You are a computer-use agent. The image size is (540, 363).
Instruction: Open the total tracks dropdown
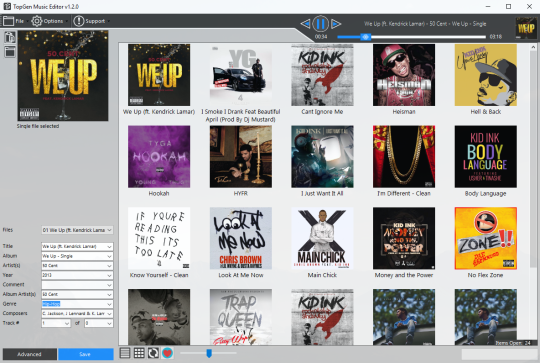[x=110, y=323]
